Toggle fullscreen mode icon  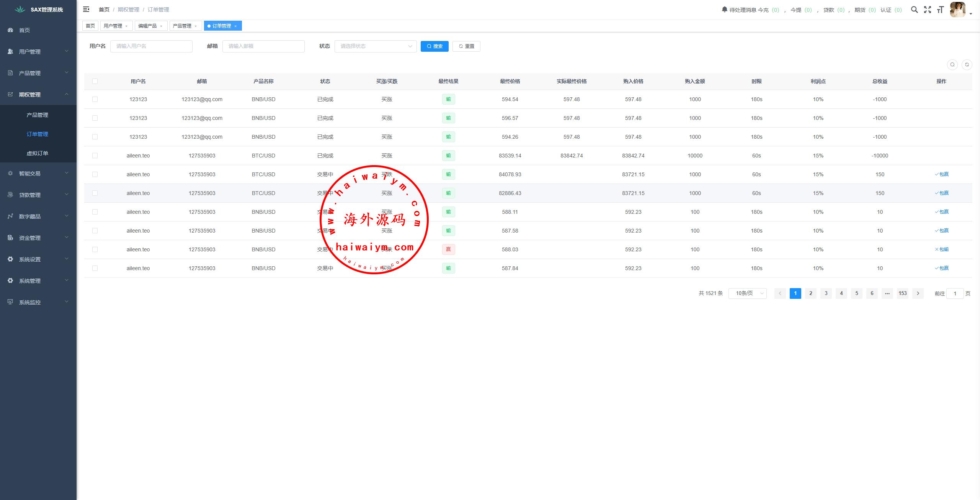[x=927, y=10]
